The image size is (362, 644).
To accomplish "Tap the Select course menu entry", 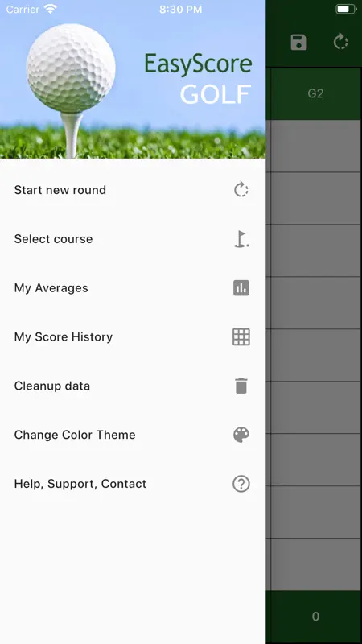I will pyautogui.click(x=133, y=238).
